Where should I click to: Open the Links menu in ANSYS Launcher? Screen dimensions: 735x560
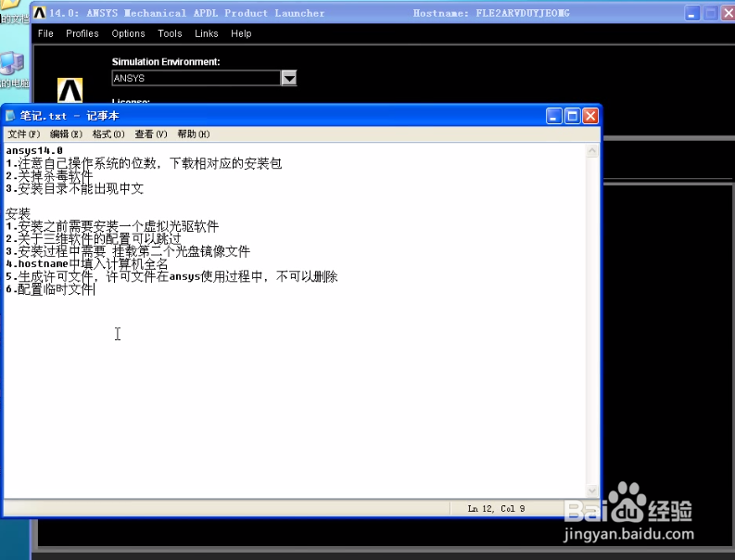point(207,33)
